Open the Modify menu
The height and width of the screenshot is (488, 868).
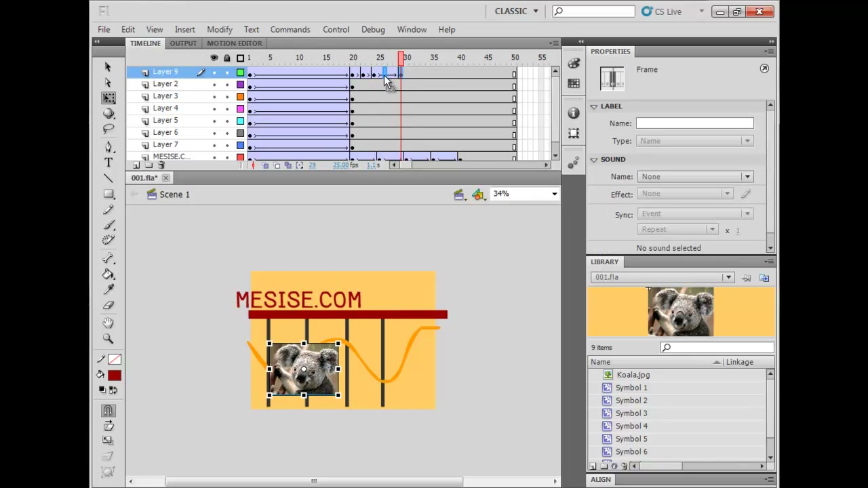(x=220, y=30)
